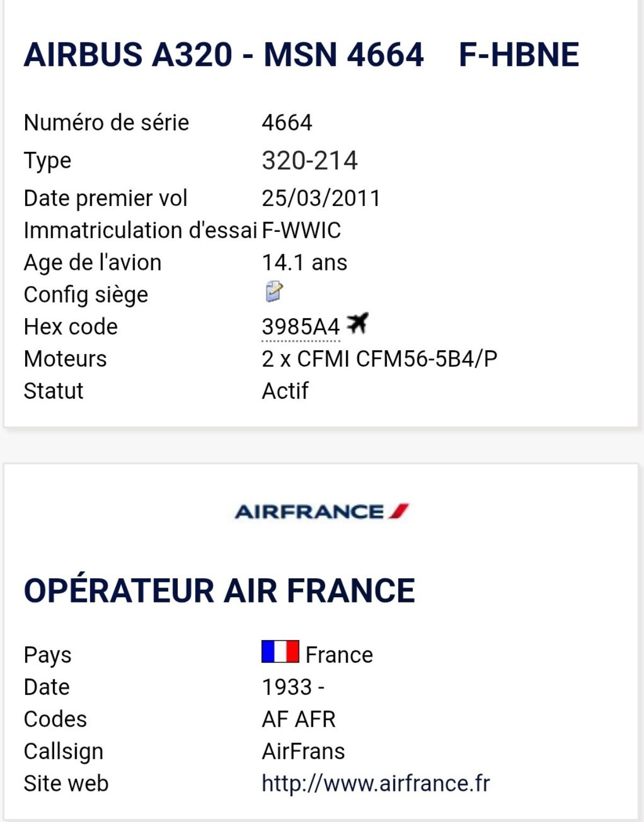The image size is (644, 822).
Task: Select the F-WWIC test registration
Action: (301, 230)
